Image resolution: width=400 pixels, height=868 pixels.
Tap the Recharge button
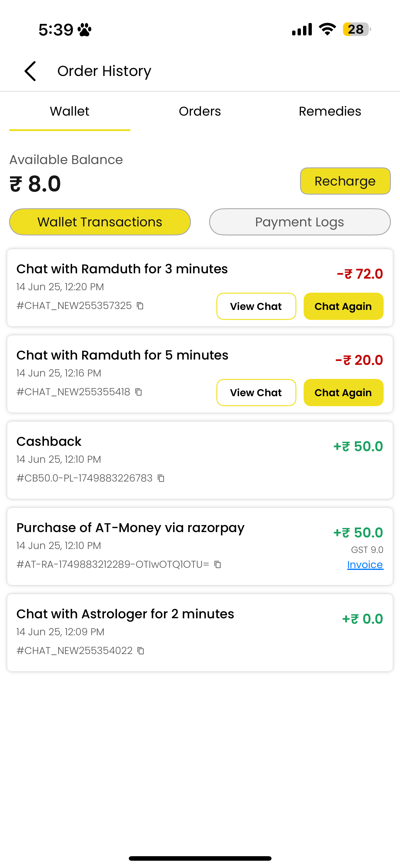click(x=345, y=181)
